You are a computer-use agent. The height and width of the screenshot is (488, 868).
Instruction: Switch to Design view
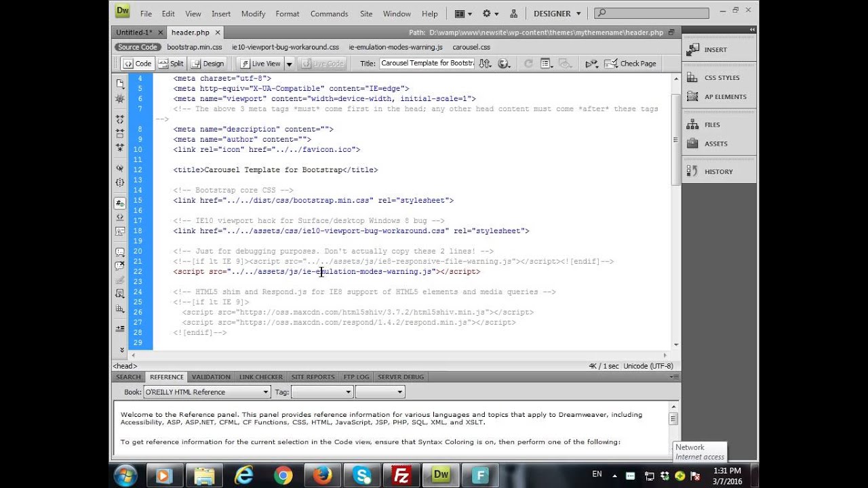(208, 63)
